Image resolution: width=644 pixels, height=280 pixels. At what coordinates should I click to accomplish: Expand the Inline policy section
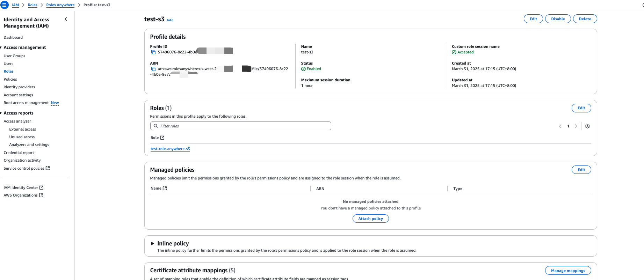pyautogui.click(x=152, y=244)
